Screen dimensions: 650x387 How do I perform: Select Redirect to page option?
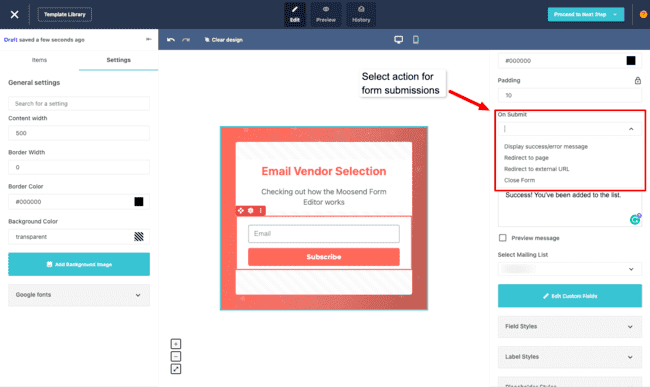coord(526,158)
